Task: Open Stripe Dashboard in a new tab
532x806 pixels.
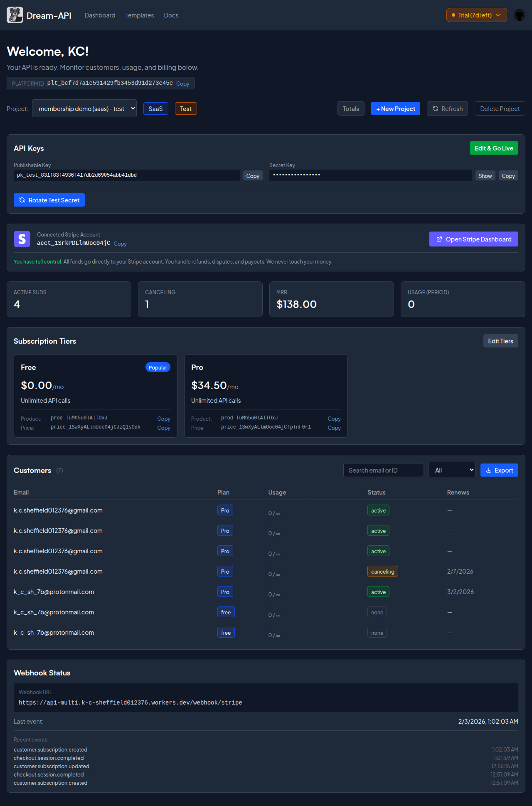Action: (473, 239)
